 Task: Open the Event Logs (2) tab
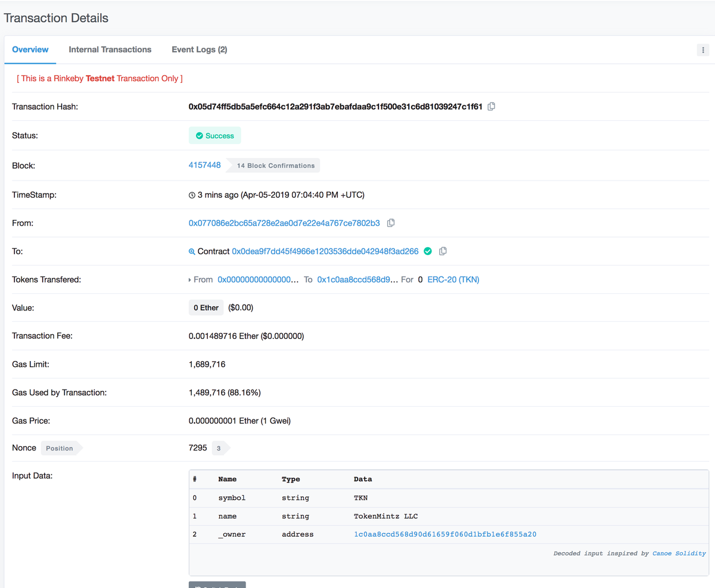(x=200, y=49)
